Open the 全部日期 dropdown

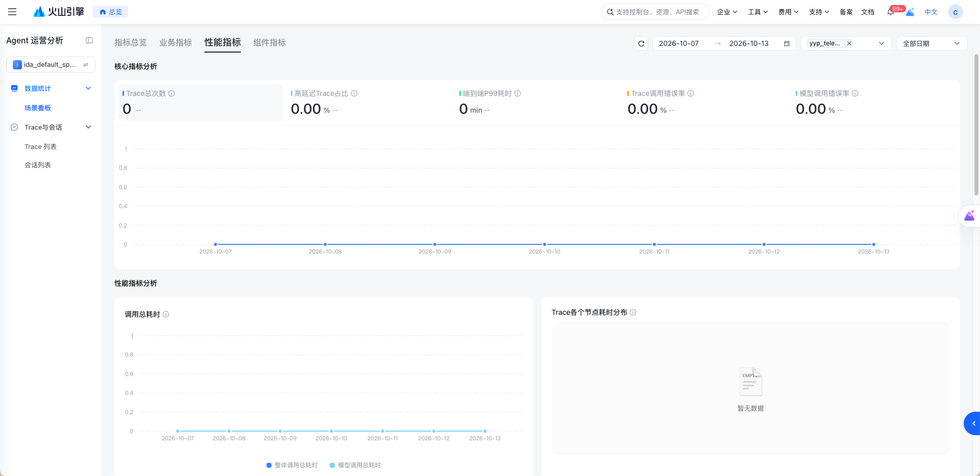pos(932,43)
